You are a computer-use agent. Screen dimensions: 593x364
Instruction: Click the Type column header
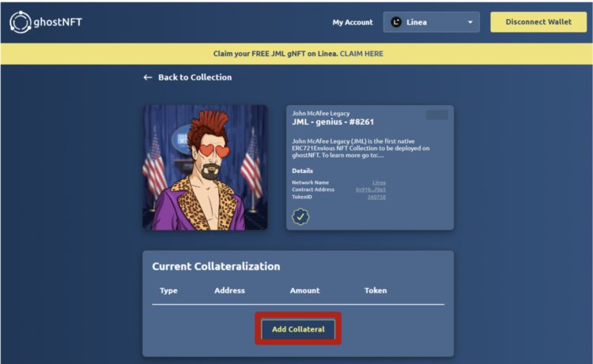(168, 291)
